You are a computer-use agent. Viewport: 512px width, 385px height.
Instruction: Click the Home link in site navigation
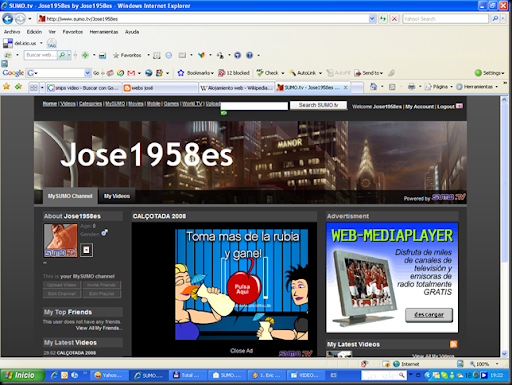[50, 104]
